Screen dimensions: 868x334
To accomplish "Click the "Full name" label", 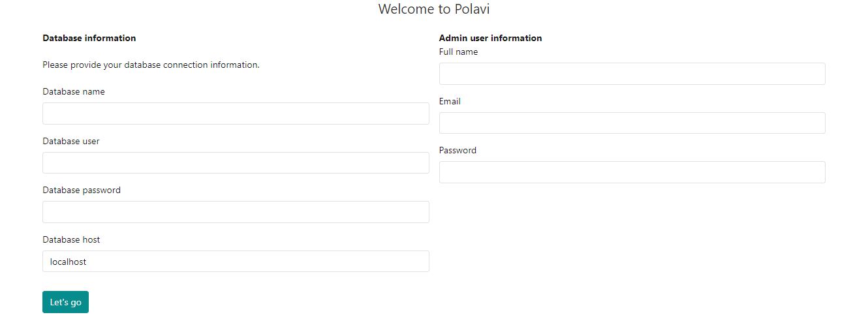I will pyautogui.click(x=458, y=52).
